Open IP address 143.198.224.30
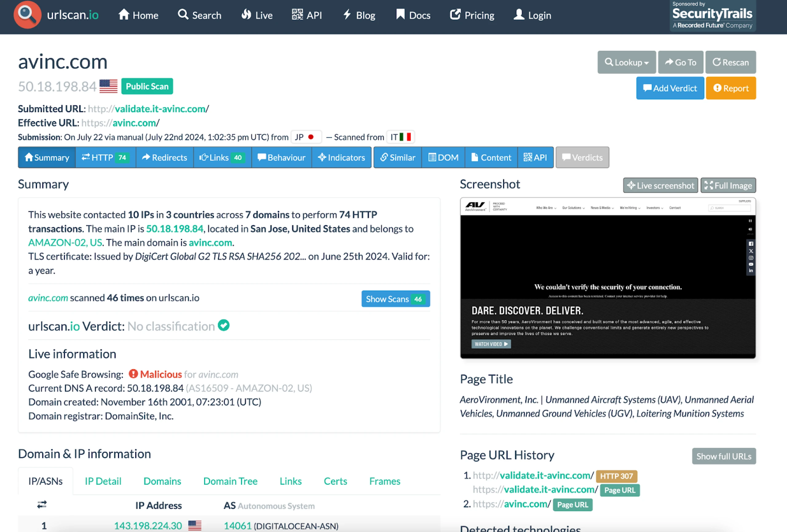This screenshot has height=532, width=787. coord(148,526)
